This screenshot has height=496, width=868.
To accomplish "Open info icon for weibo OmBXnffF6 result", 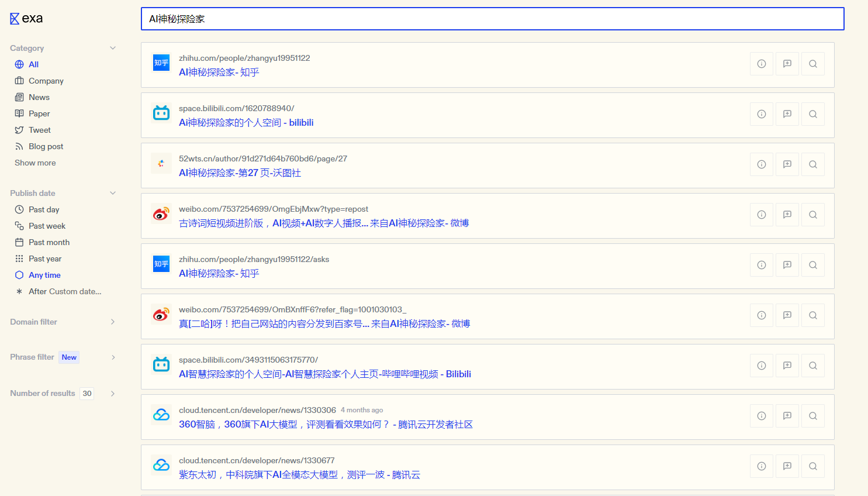I will pos(762,315).
